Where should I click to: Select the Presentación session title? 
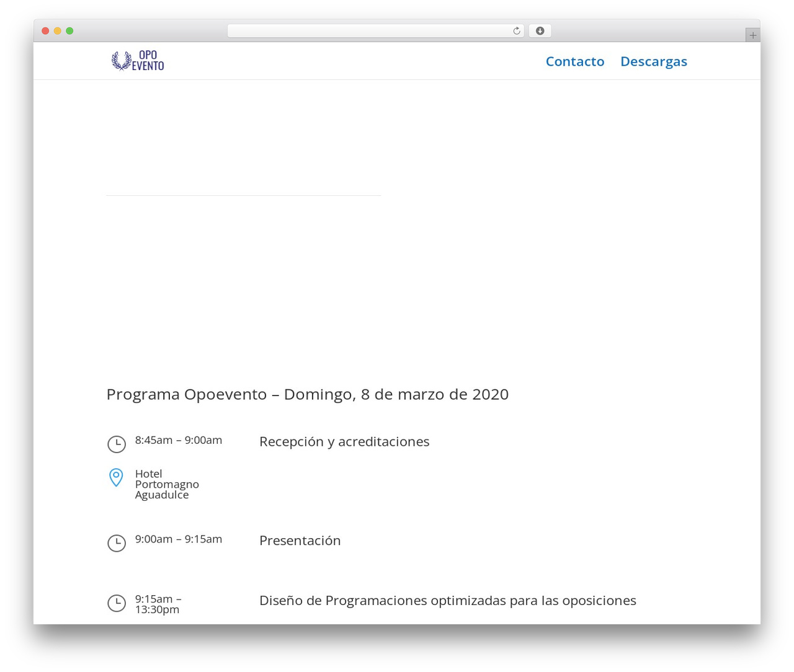click(300, 541)
